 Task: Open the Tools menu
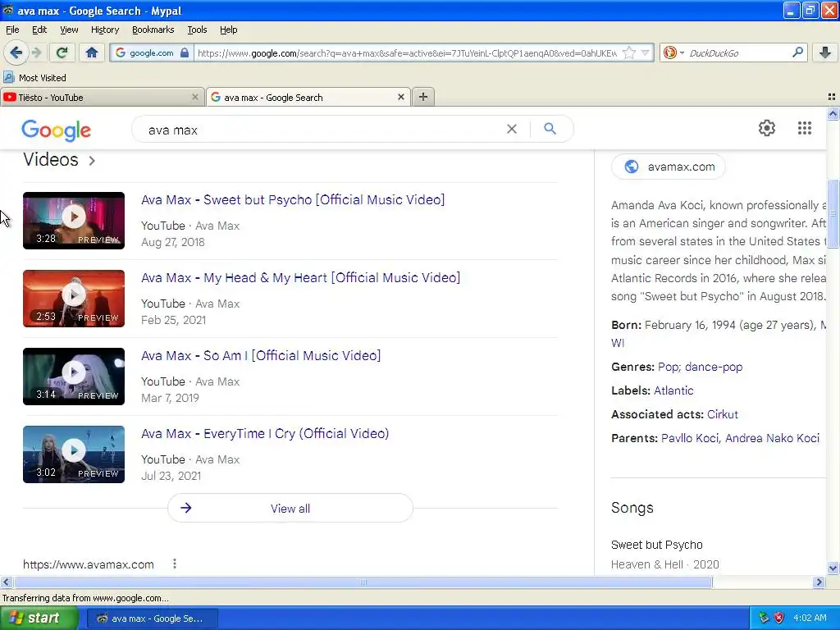197,30
